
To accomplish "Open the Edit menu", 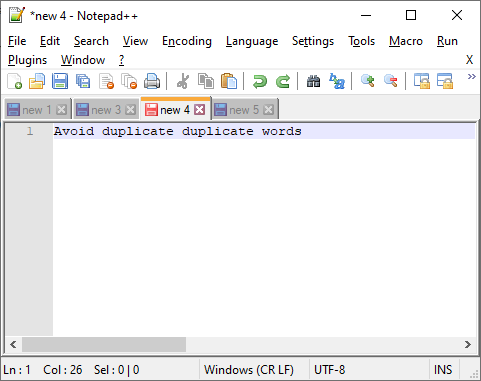I will [50, 41].
